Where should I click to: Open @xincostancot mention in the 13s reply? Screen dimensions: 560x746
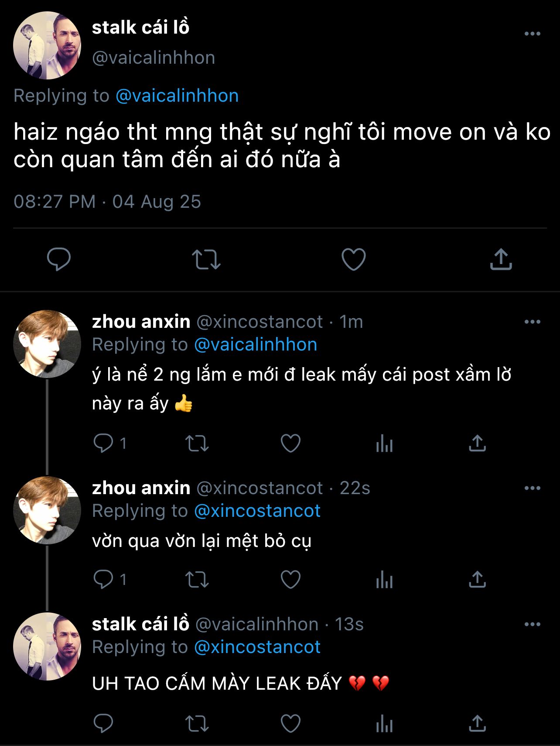257,647
